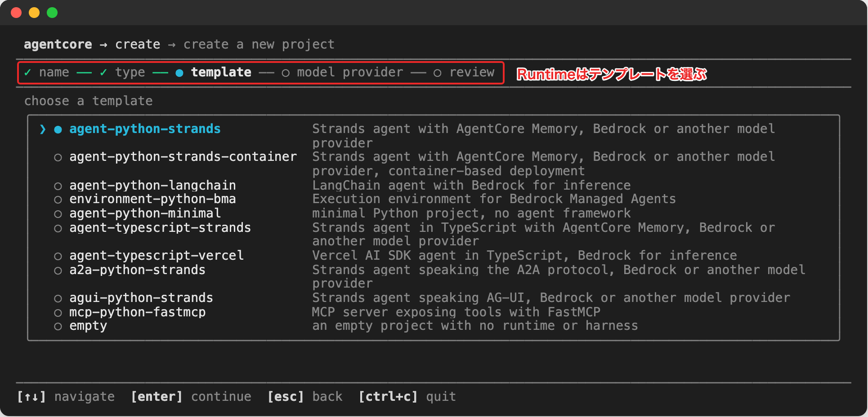This screenshot has height=417, width=868.
Task: Click the name step in wizard
Action: pos(54,72)
